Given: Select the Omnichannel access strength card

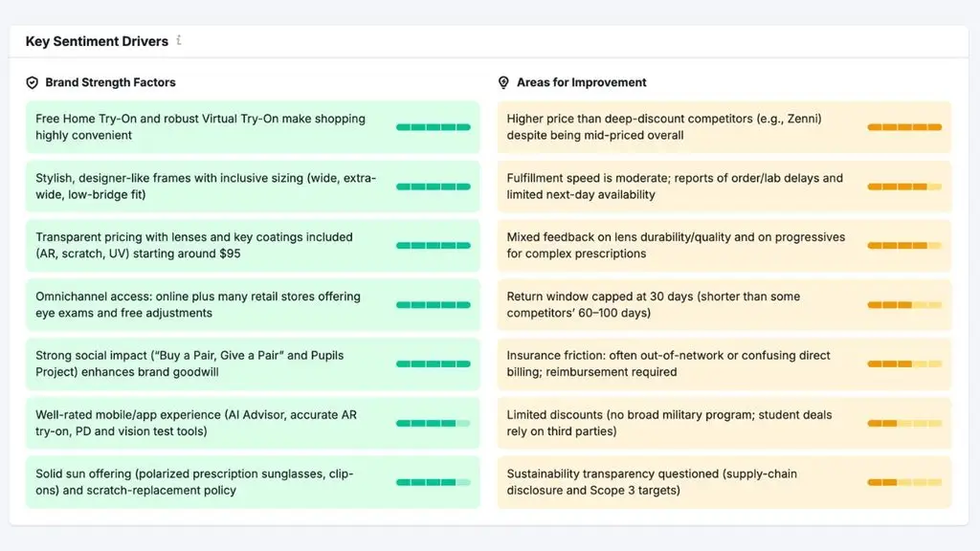Looking at the screenshot, I should [253, 305].
